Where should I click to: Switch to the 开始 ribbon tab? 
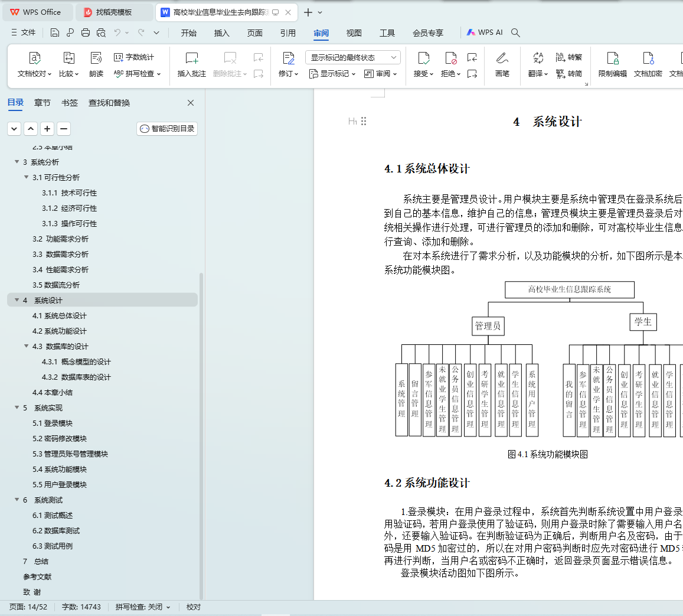point(189,33)
